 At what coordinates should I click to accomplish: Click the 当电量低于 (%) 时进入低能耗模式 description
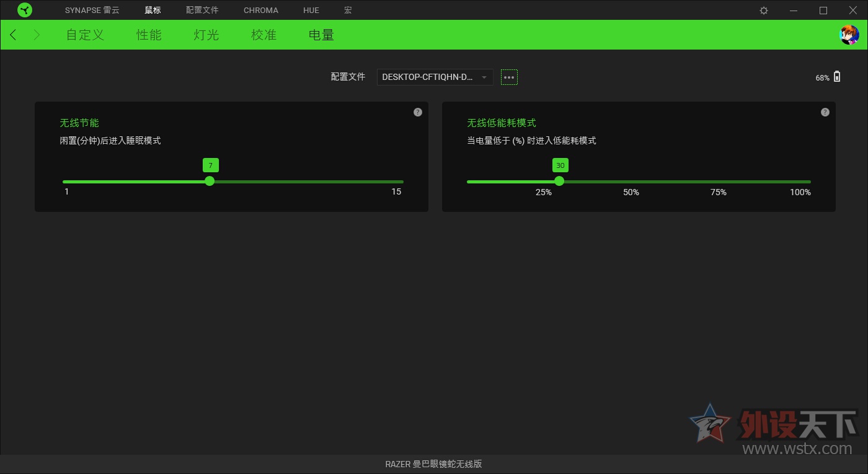pos(531,141)
